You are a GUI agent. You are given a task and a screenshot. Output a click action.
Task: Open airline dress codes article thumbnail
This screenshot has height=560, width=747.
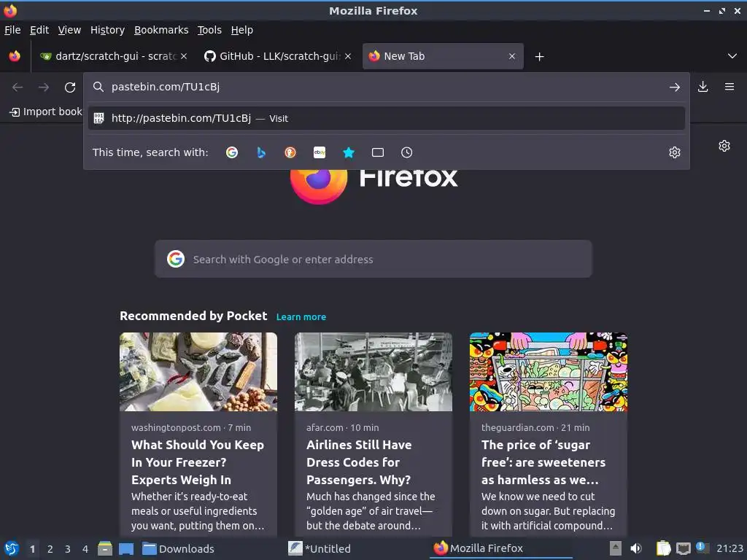(373, 372)
